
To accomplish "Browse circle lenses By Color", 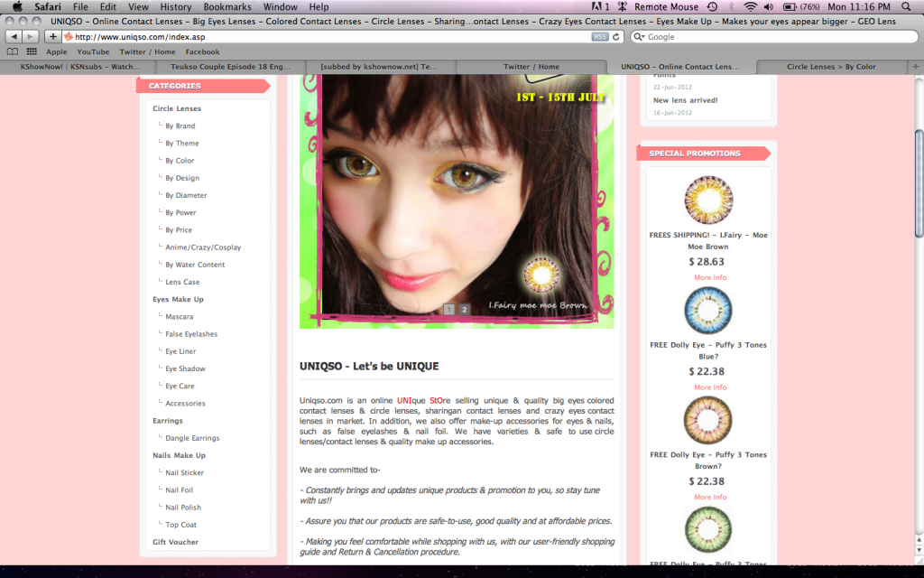I will (x=180, y=161).
